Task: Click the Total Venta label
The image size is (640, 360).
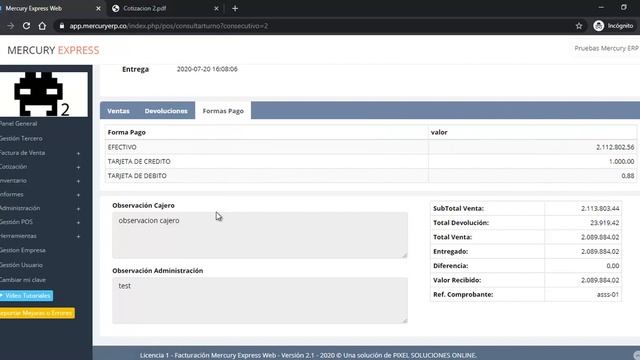Action: click(452, 237)
